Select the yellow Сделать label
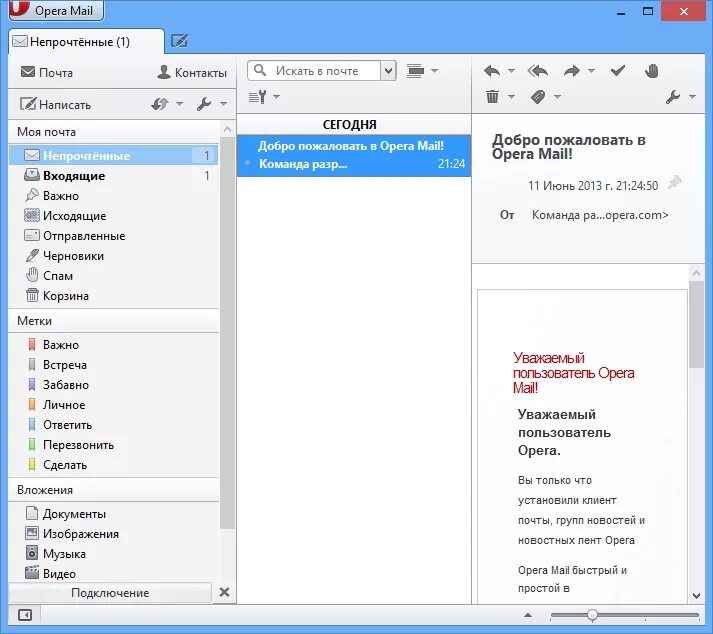The height and width of the screenshot is (634, 713). point(113,465)
